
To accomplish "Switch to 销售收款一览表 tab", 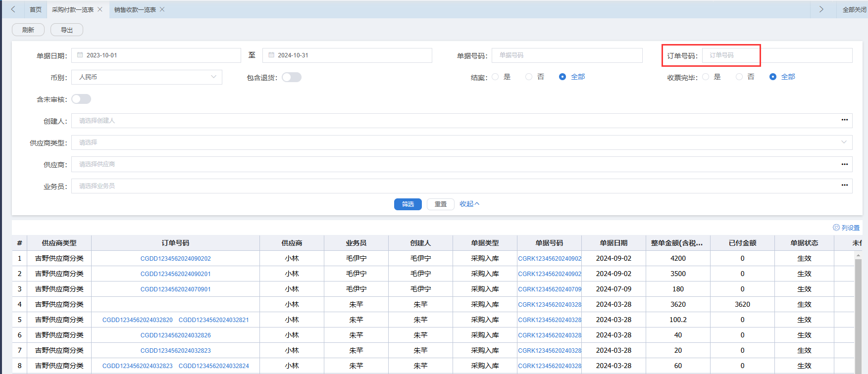I will pos(135,9).
